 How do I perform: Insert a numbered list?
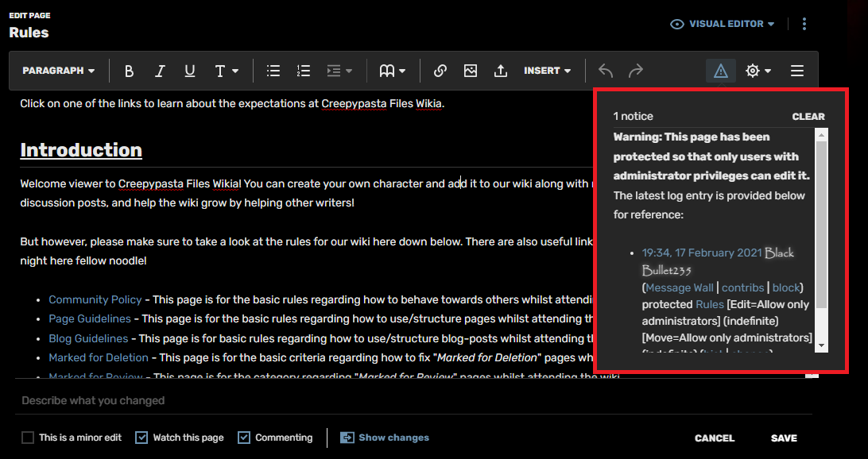point(304,71)
